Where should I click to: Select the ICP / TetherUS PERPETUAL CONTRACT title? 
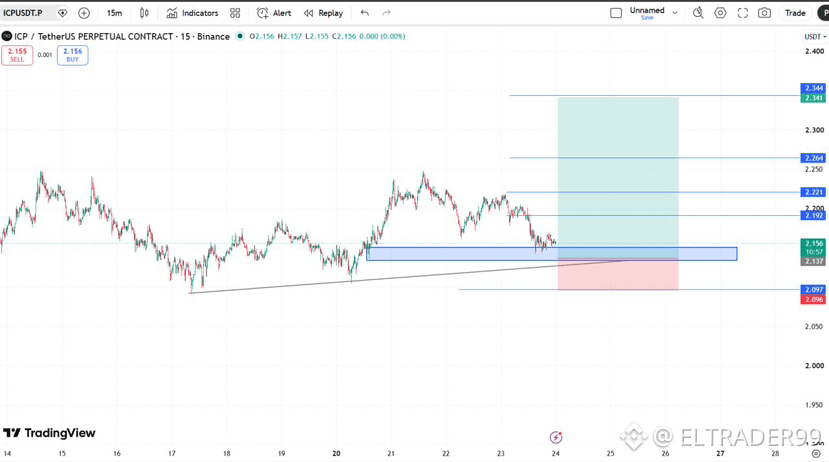(x=122, y=36)
